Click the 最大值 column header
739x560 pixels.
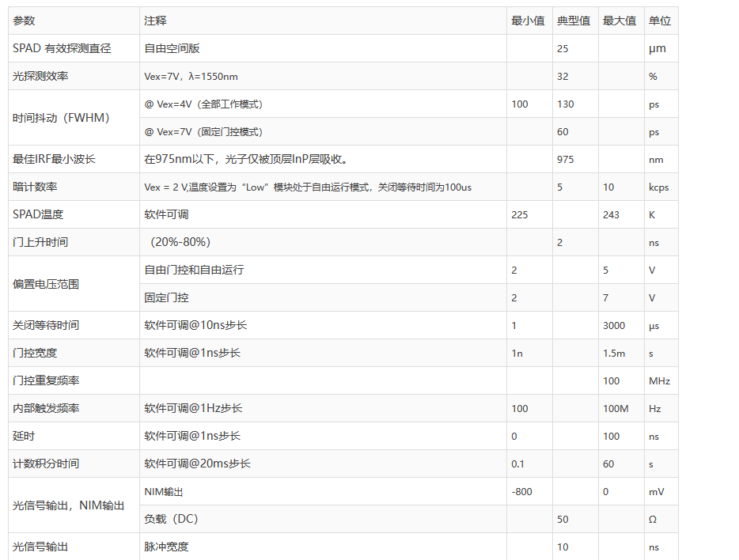tap(620, 21)
